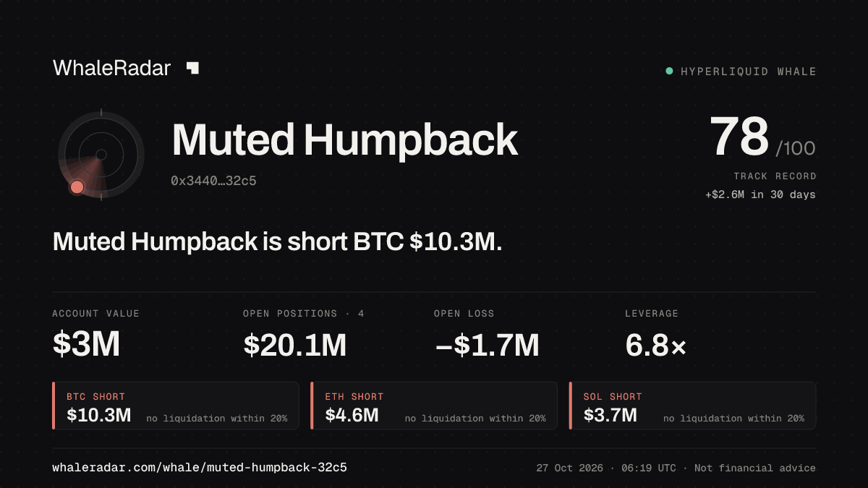Click the WhaleRadar logo text
Image resolution: width=868 pixels, height=488 pixels.
[111, 69]
